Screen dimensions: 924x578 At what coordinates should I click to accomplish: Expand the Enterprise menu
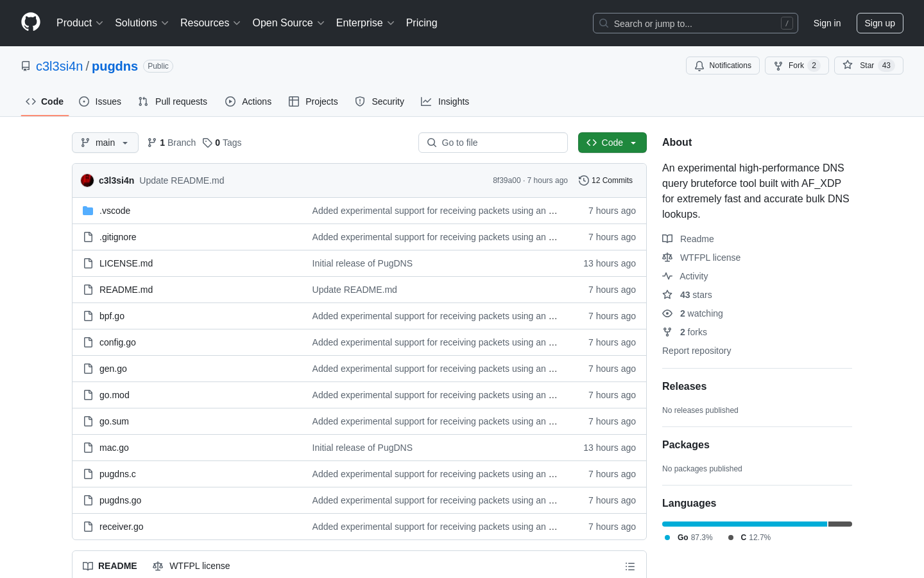365,22
